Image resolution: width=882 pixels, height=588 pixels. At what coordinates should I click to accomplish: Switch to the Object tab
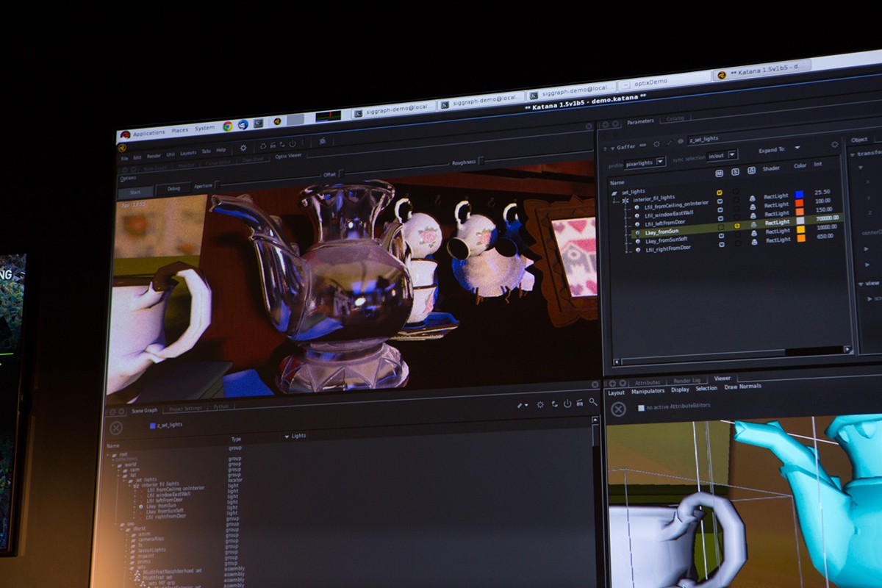coord(858,139)
